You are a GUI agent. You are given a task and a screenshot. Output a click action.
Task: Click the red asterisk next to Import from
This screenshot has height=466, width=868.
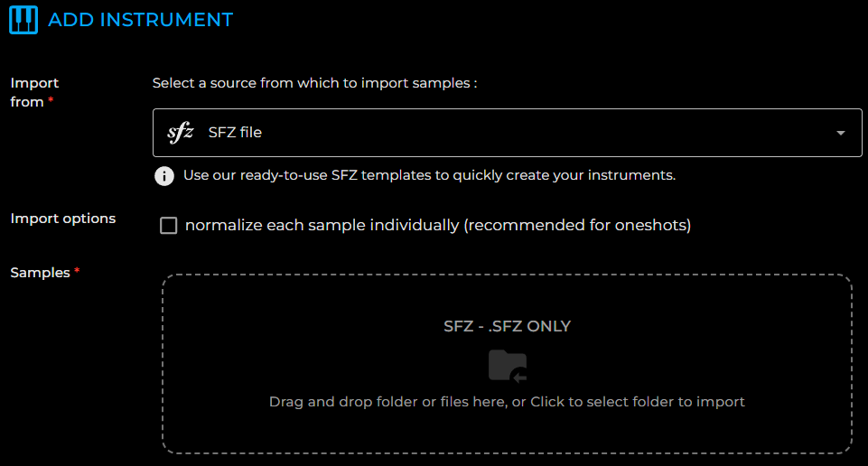51,99
